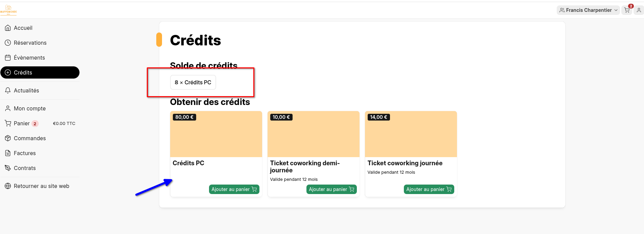644x234 pixels.
Task: Open the Factures document icon
Action: 8,153
